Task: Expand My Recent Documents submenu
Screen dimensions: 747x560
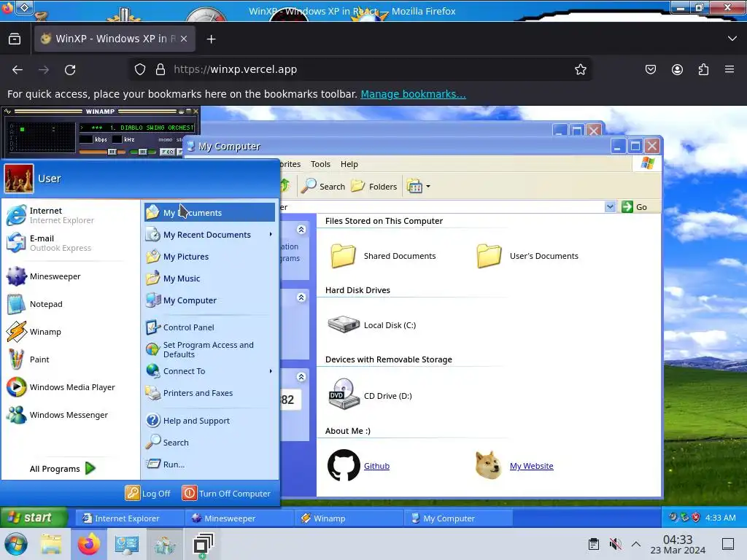Action: point(209,234)
